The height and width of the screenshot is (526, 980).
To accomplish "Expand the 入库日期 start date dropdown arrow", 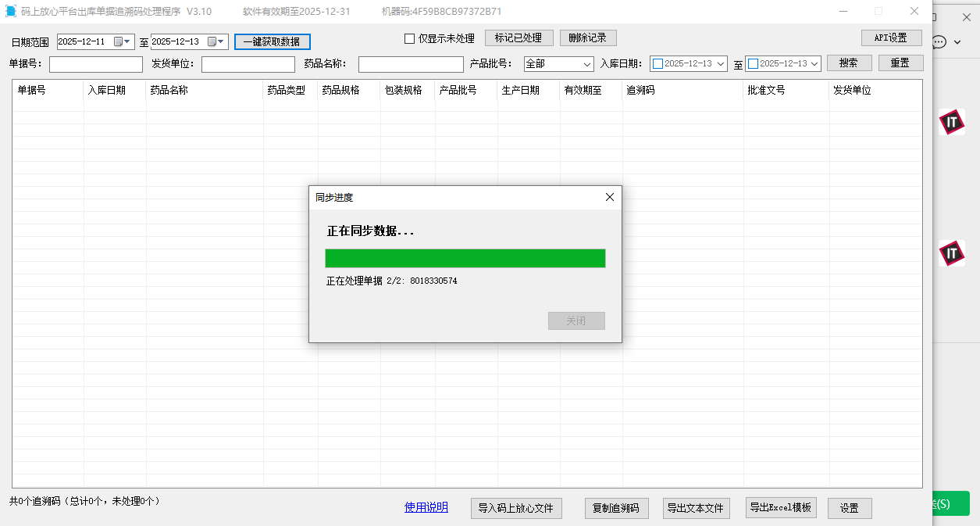I will tap(720, 64).
